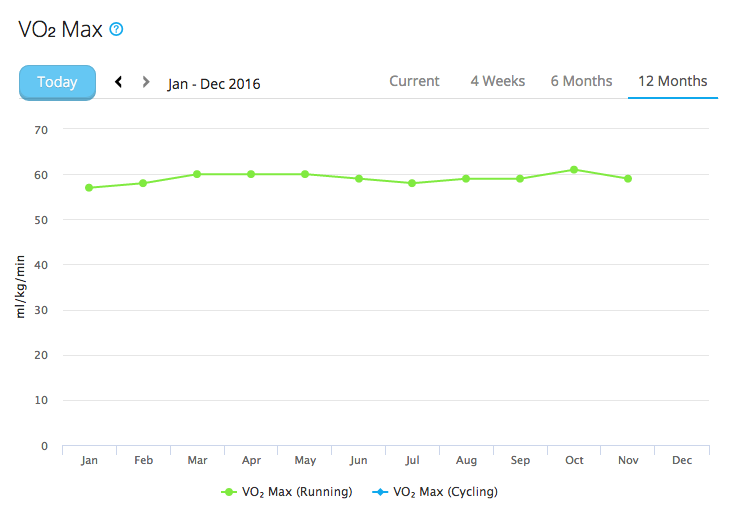Select the February data point

tap(143, 183)
